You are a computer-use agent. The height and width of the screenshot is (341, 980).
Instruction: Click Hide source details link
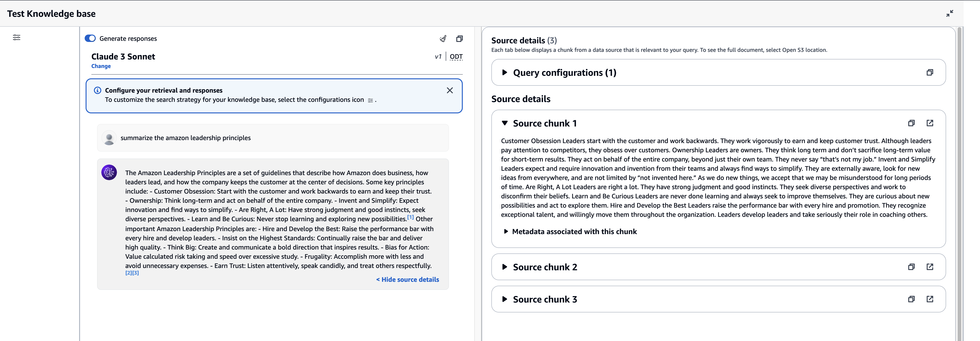(x=407, y=279)
